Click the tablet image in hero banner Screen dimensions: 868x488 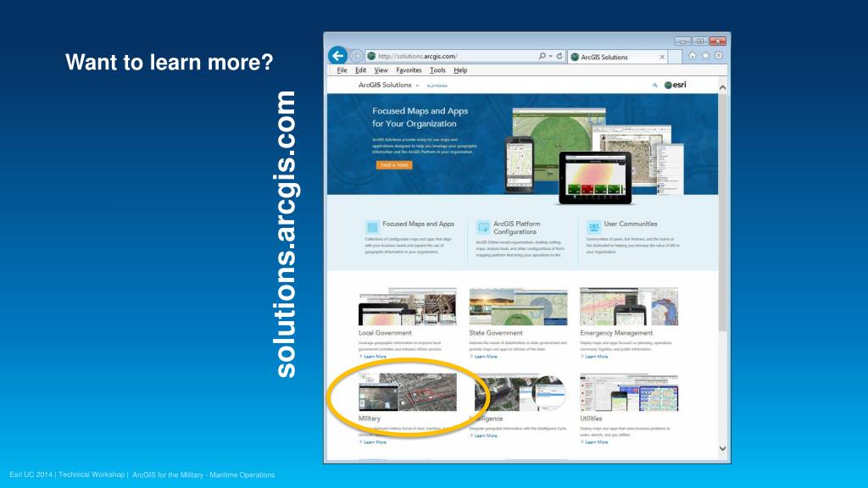point(595,178)
